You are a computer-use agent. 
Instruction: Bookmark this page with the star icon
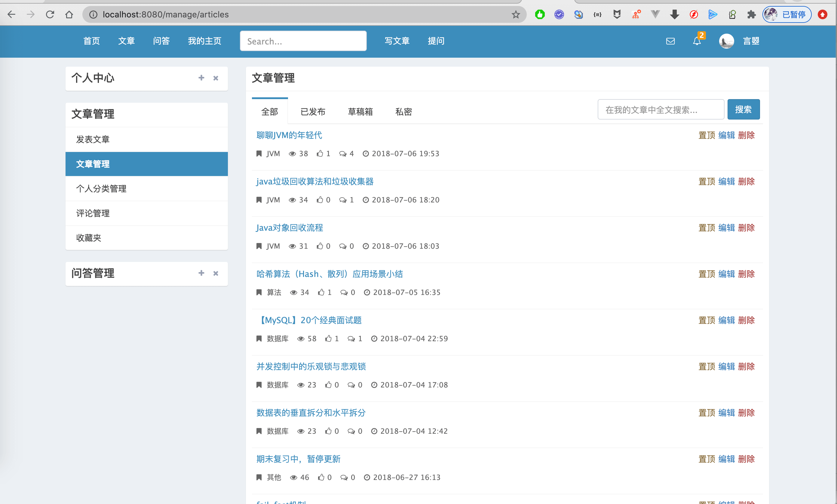[x=516, y=14]
